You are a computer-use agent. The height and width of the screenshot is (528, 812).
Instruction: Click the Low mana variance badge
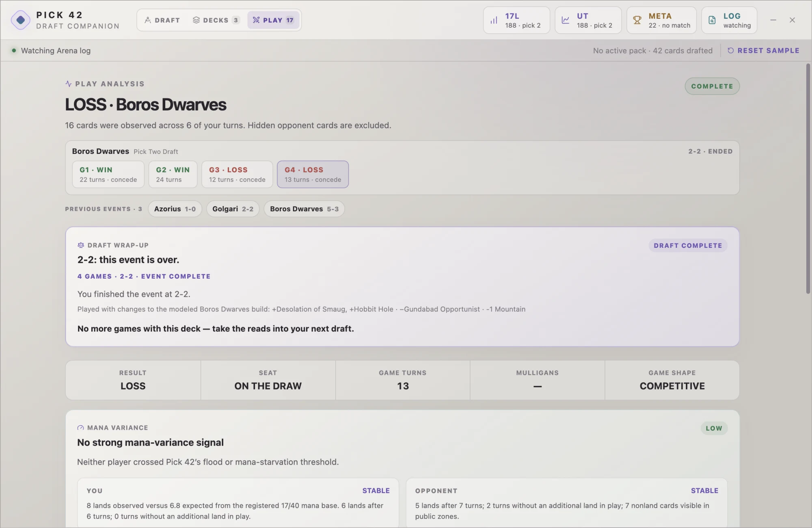pyautogui.click(x=714, y=428)
